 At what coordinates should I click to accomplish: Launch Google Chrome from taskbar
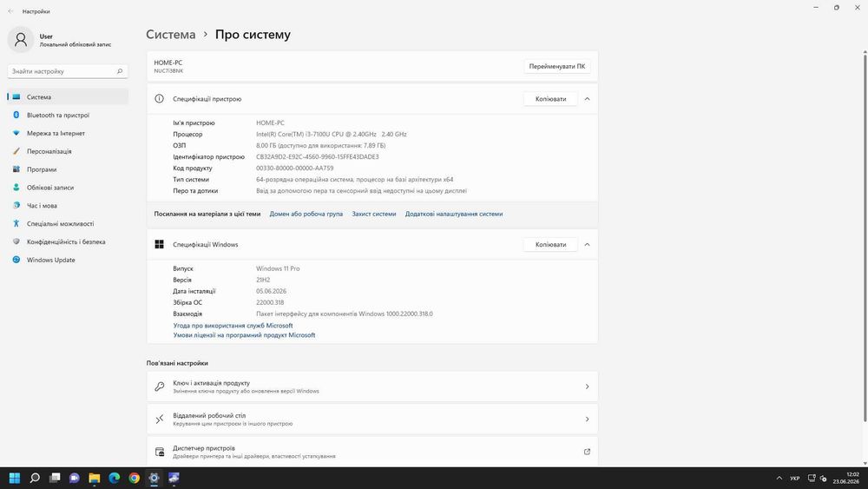coord(135,478)
